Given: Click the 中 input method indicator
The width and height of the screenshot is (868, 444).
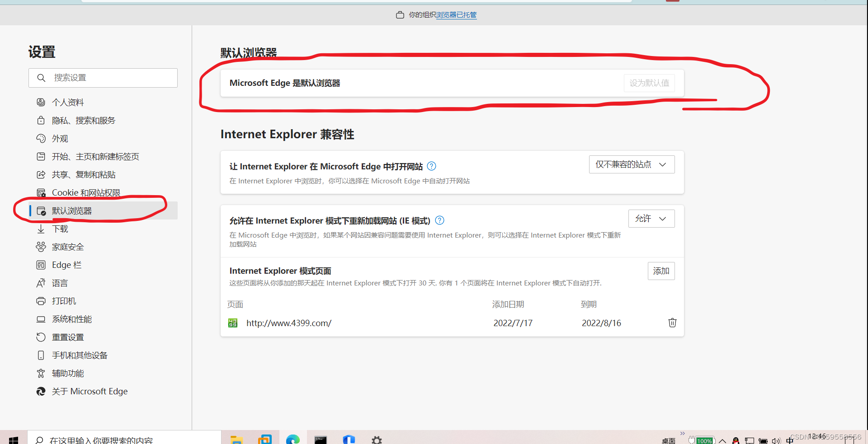Looking at the screenshot, I should [x=790, y=441].
